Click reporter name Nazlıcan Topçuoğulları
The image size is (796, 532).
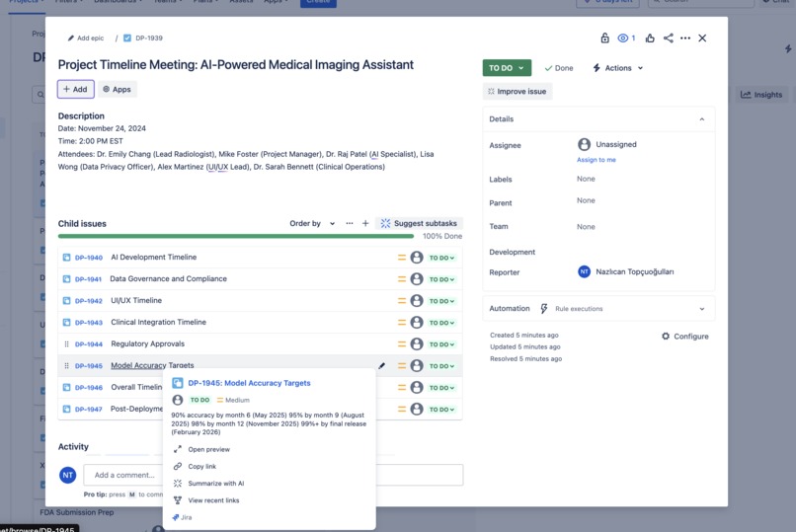635,271
